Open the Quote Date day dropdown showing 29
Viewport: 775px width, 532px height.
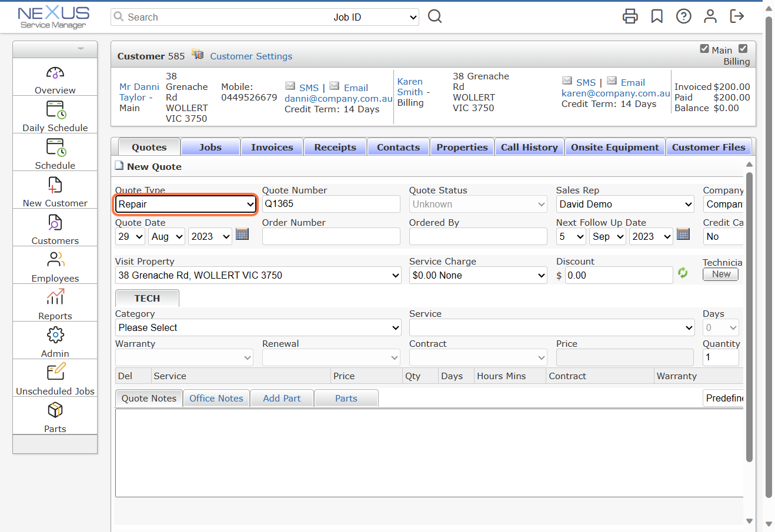click(130, 236)
